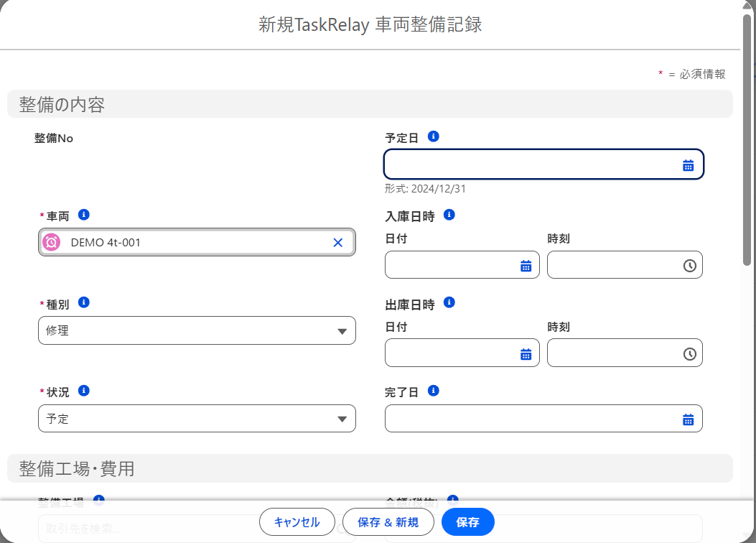Clear the DEMO 4t-001 vehicle selection
The image size is (756, 543).
pos(338,243)
